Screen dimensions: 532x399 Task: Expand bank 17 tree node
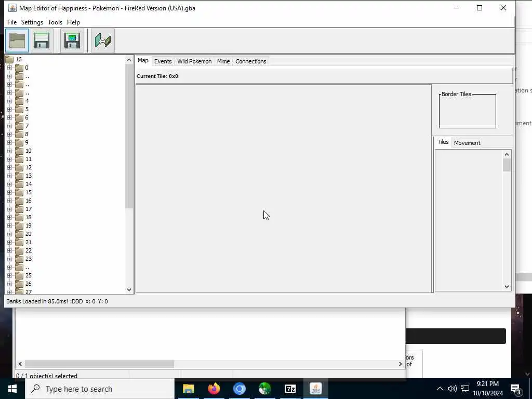[x=9, y=209]
